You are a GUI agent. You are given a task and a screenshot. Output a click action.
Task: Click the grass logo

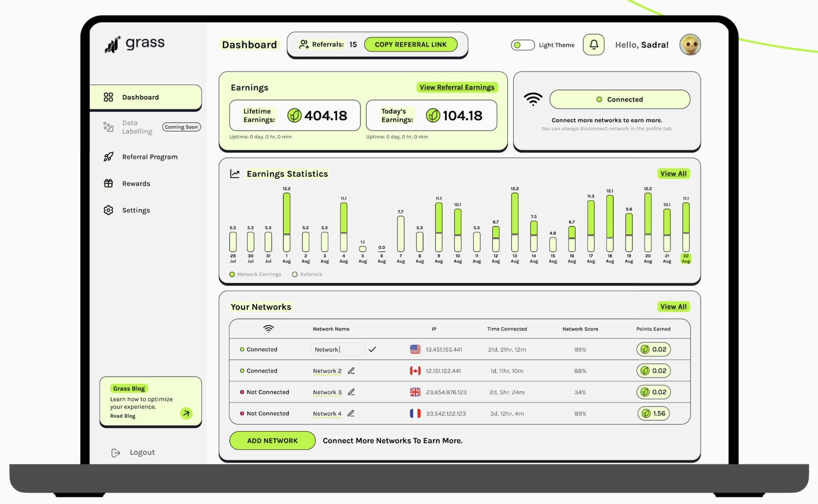tap(135, 44)
